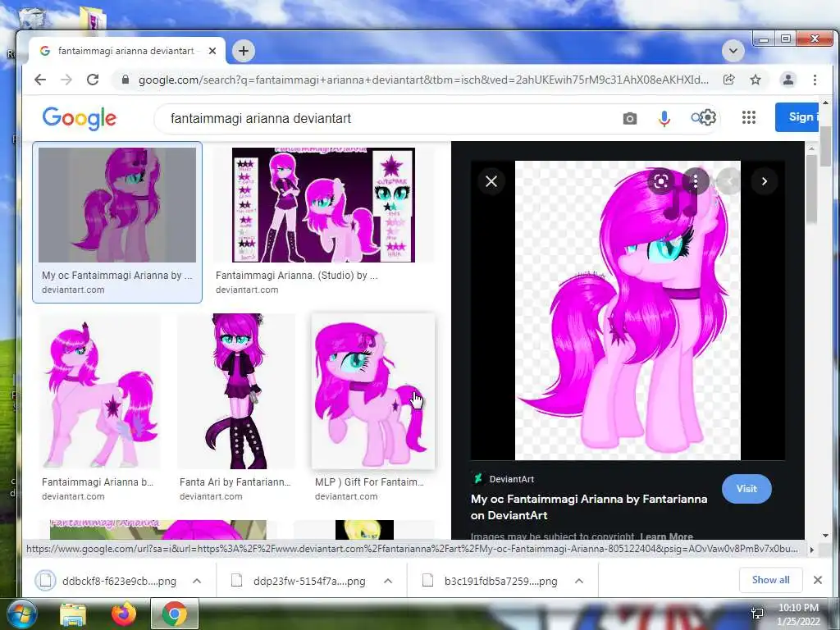Screen dimensions: 840x630
Task: Open the 'My oc Fantaimmagi Arianna by Fantarianna' title
Action: (589, 507)
